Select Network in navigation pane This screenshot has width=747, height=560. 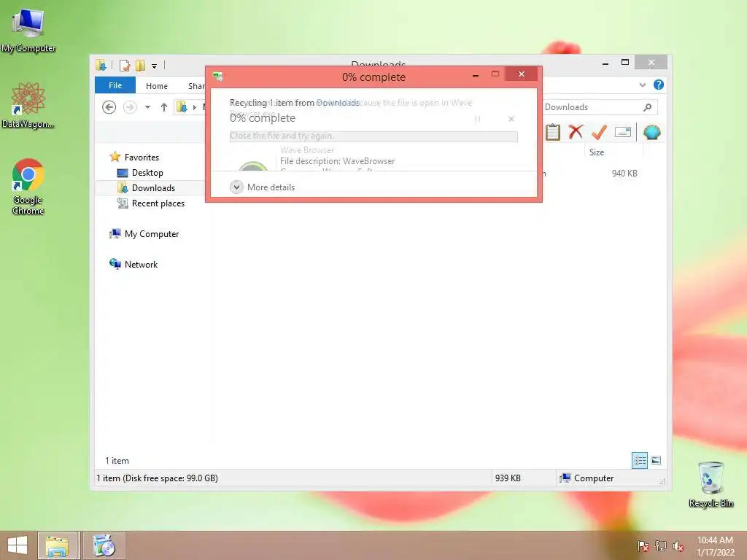click(141, 264)
